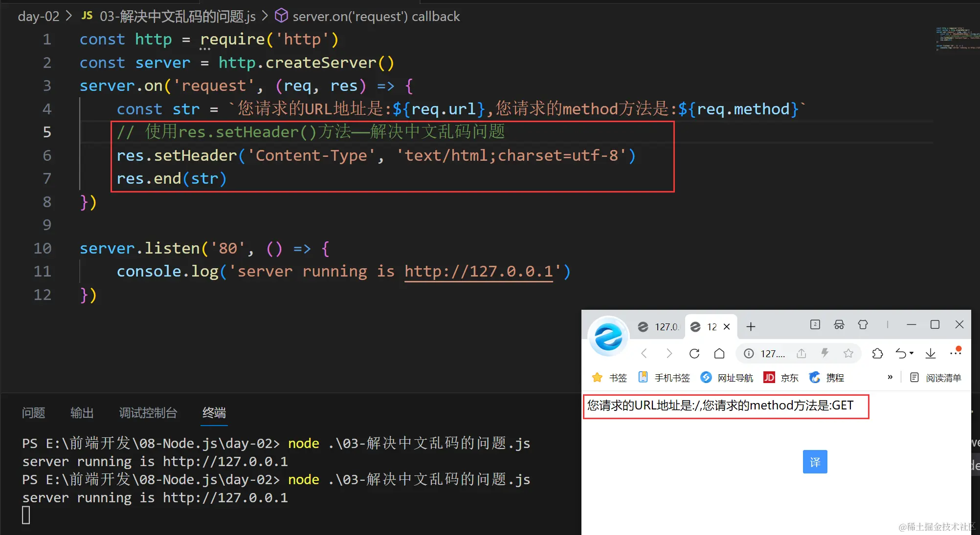Click the lightning speed mode icon
The width and height of the screenshot is (980, 535).
pyautogui.click(x=825, y=353)
